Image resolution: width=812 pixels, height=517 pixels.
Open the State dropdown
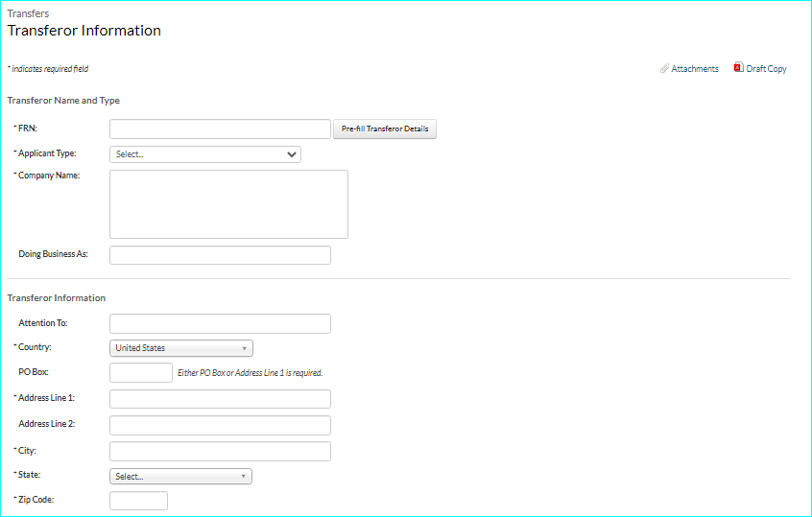coord(180,476)
